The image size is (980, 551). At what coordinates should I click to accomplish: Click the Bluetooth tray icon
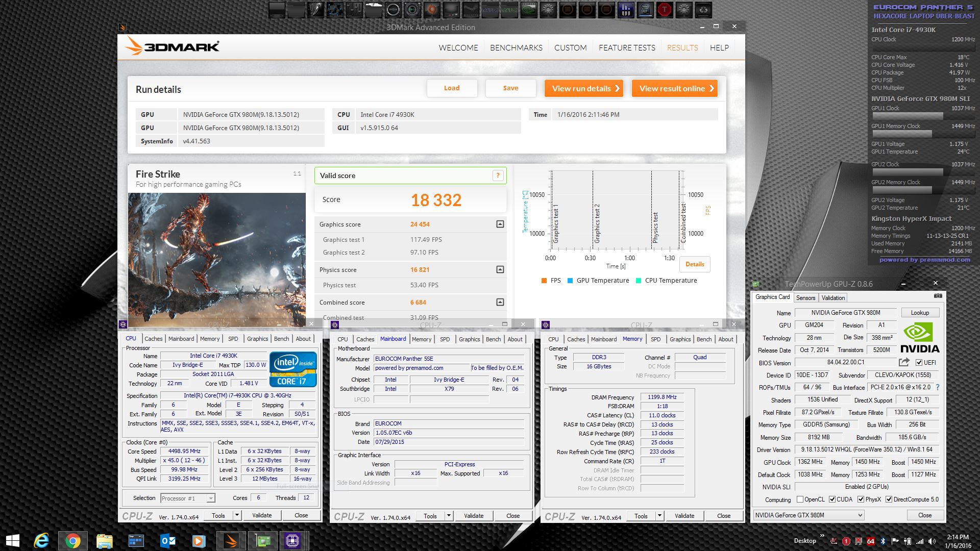(884, 541)
